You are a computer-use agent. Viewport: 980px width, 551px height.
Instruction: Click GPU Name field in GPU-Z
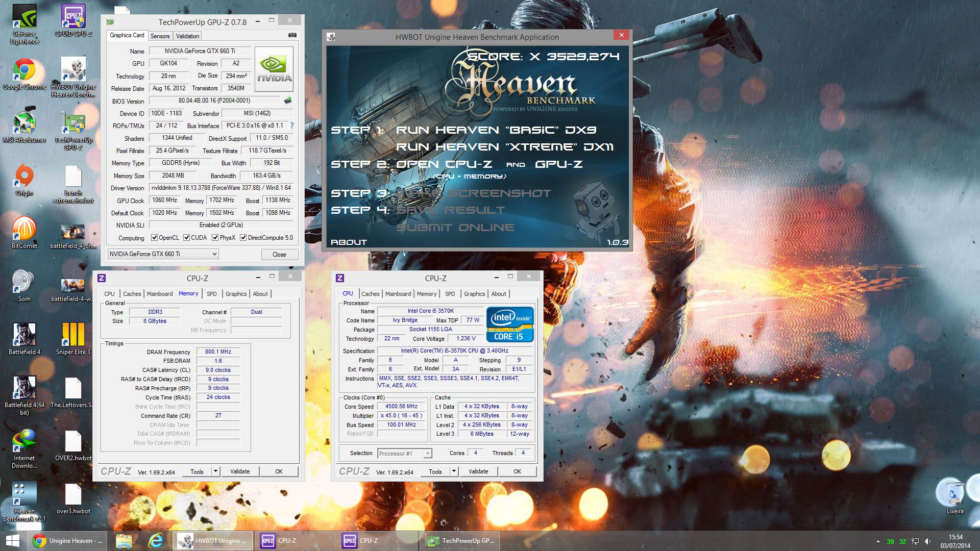(x=200, y=51)
